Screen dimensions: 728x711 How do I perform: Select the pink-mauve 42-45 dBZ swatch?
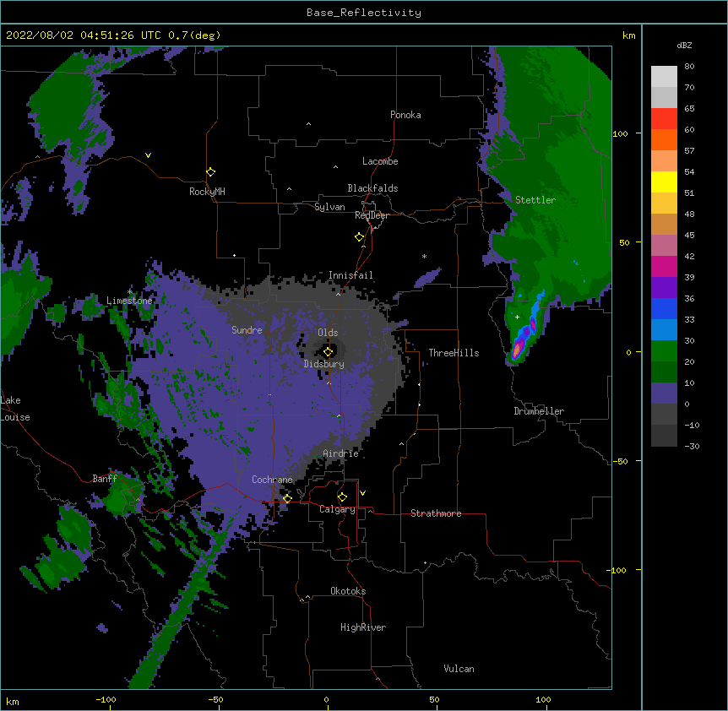(664, 246)
